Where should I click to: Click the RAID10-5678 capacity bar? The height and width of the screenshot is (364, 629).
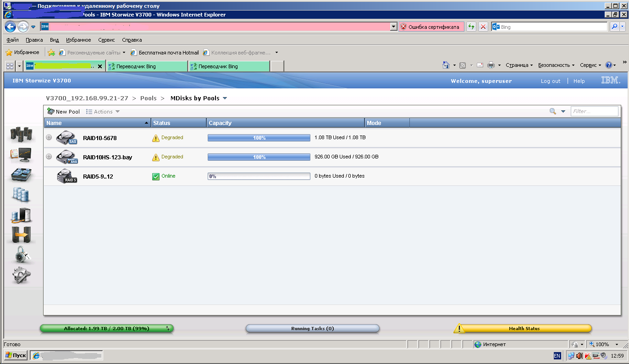[259, 138]
